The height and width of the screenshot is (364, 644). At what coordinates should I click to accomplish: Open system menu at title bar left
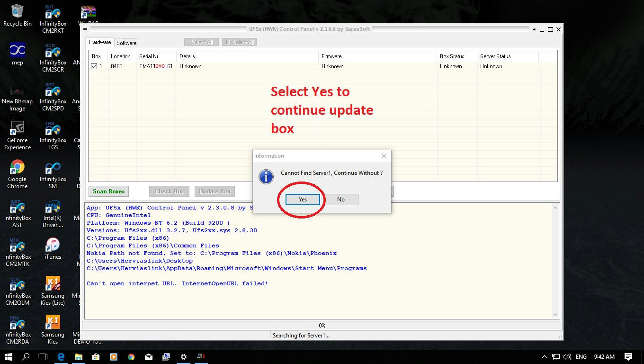point(85,29)
